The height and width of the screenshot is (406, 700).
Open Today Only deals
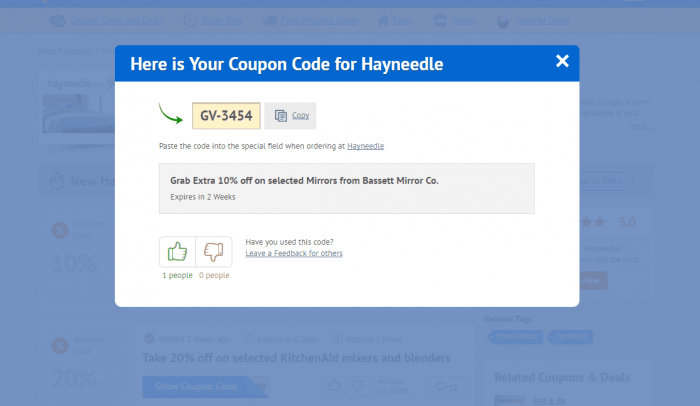click(221, 21)
